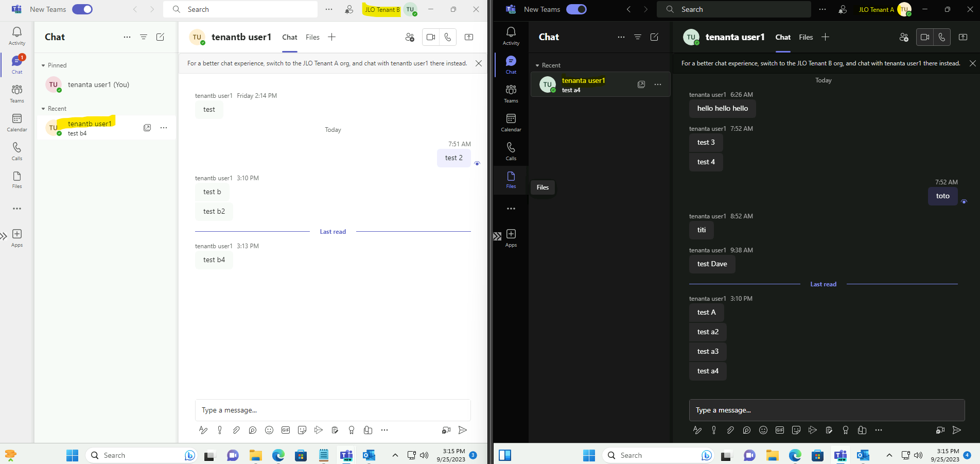Start video call with tenantb user1

[431, 37]
